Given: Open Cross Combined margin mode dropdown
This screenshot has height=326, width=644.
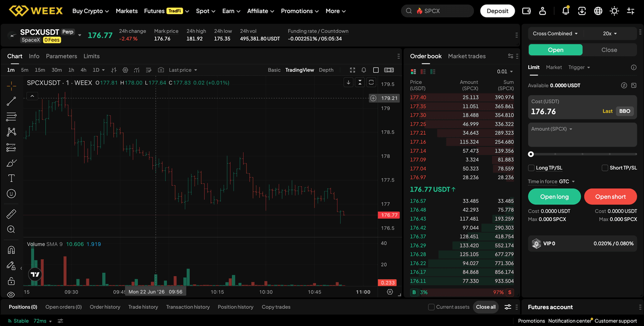Looking at the screenshot, I should pos(555,34).
